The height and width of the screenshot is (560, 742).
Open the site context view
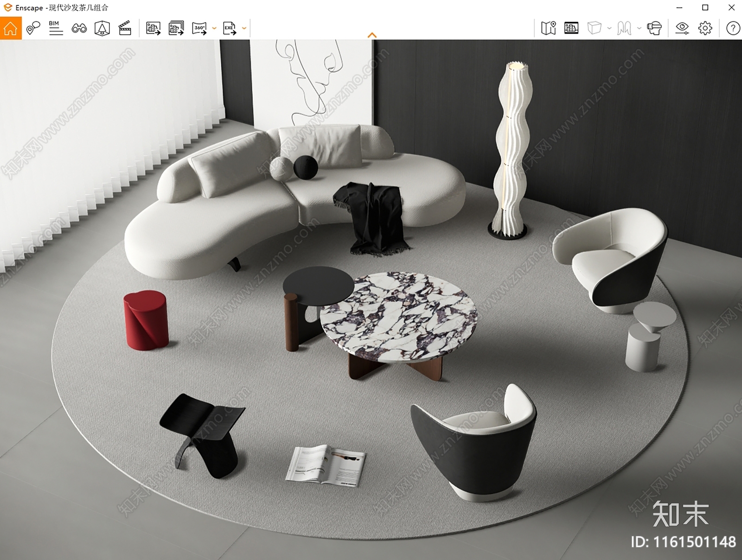click(x=102, y=28)
